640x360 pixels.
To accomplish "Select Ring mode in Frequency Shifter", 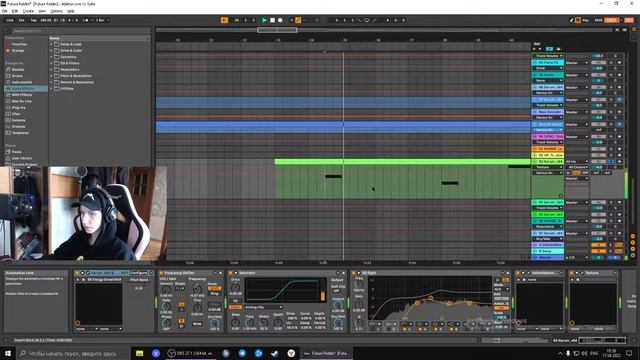I will [214, 293].
